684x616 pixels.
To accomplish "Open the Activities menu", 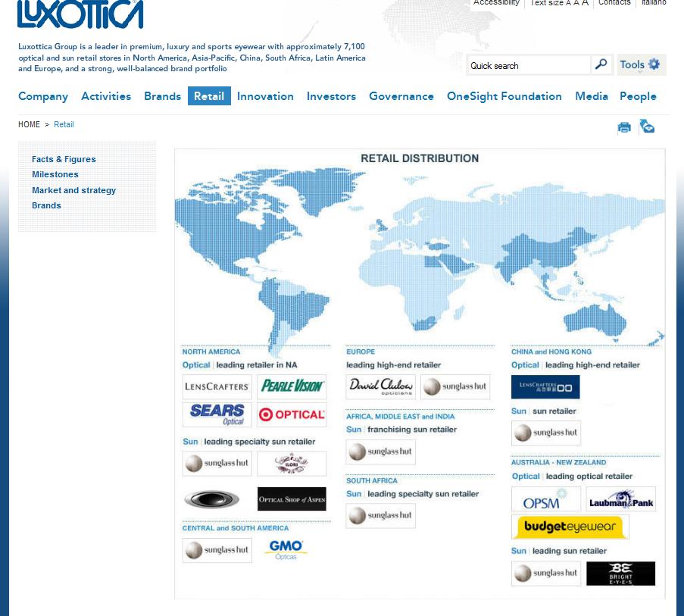I will [x=106, y=96].
